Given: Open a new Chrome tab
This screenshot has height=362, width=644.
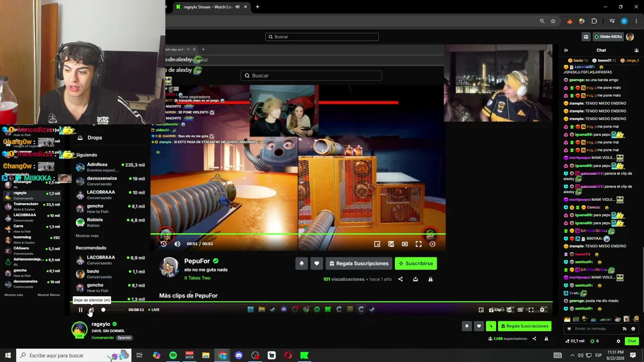Looking at the screenshot, I should point(258,7).
